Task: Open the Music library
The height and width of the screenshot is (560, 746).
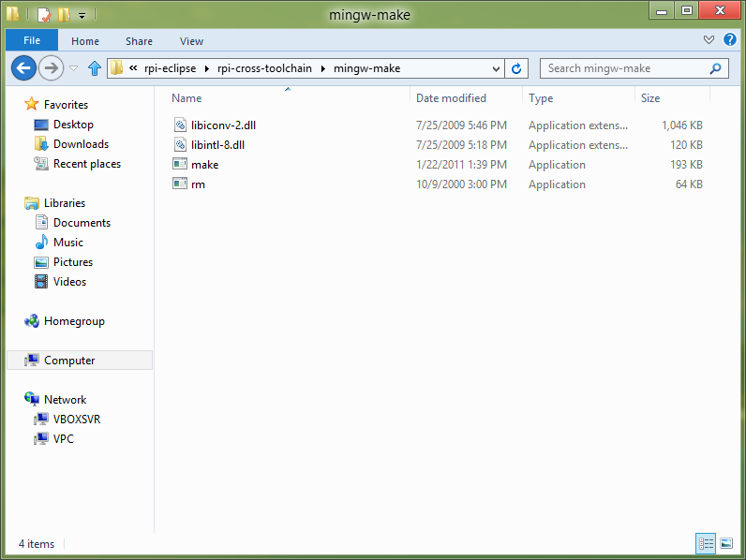Action: click(68, 243)
